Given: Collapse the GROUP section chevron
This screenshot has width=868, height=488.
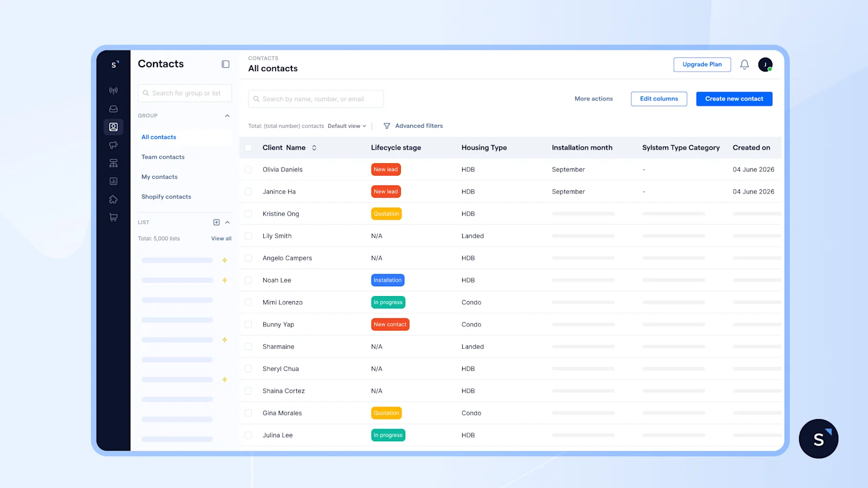Looking at the screenshot, I should (x=227, y=115).
